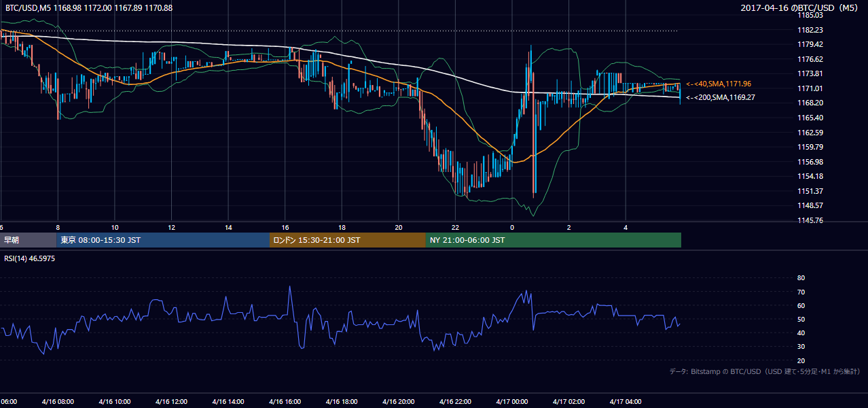Click the 4/17 04:00 bottom time label
This screenshot has height=408, width=868.
coord(626,401)
